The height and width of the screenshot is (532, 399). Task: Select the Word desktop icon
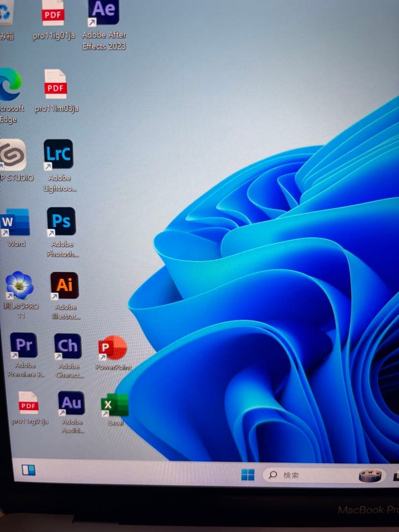16,223
